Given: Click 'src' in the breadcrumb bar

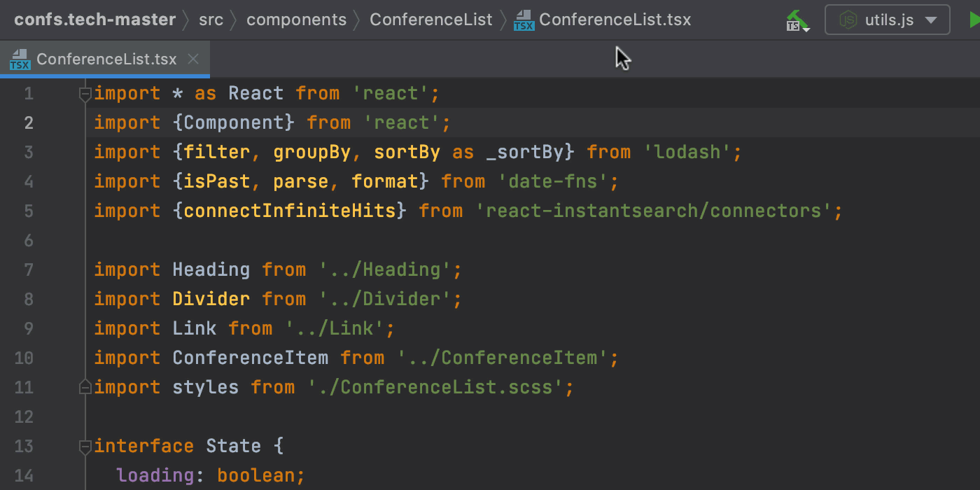Looking at the screenshot, I should point(211,20).
